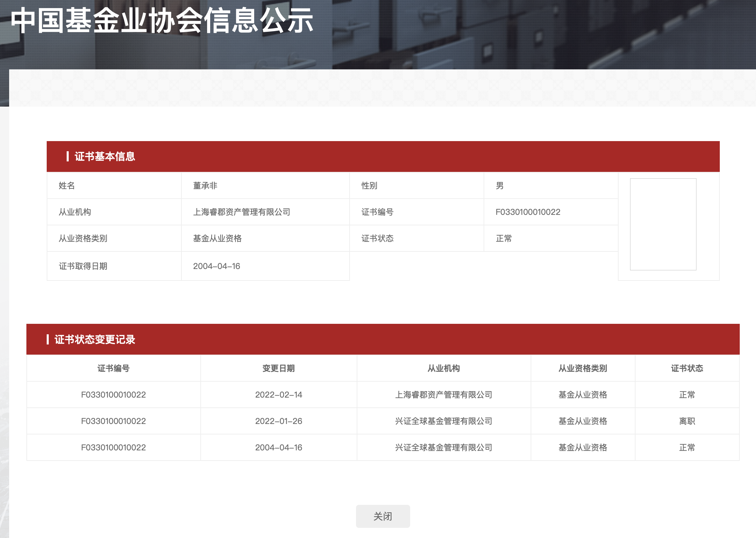
Task: Click 上海睿郡资产管理有限公司 in basic info table
Action: point(242,212)
